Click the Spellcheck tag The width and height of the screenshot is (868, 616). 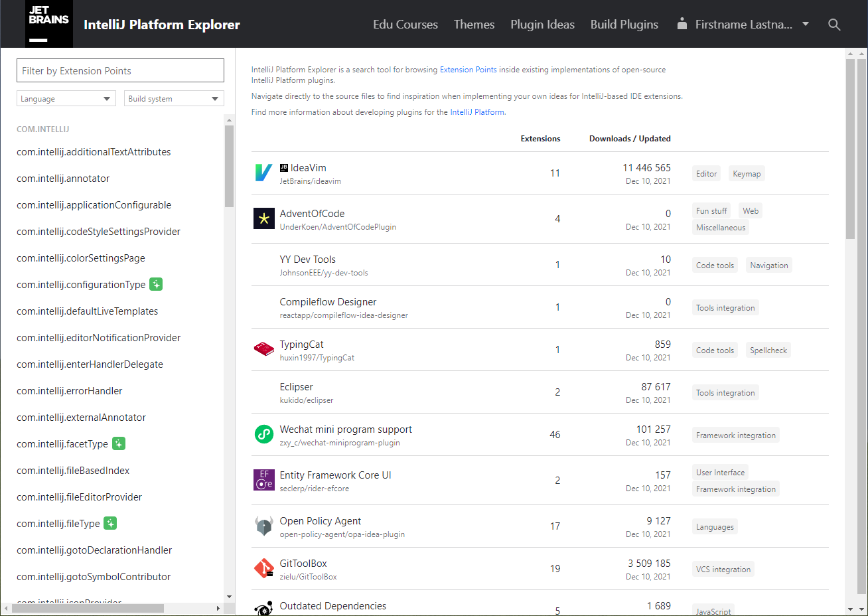(768, 350)
